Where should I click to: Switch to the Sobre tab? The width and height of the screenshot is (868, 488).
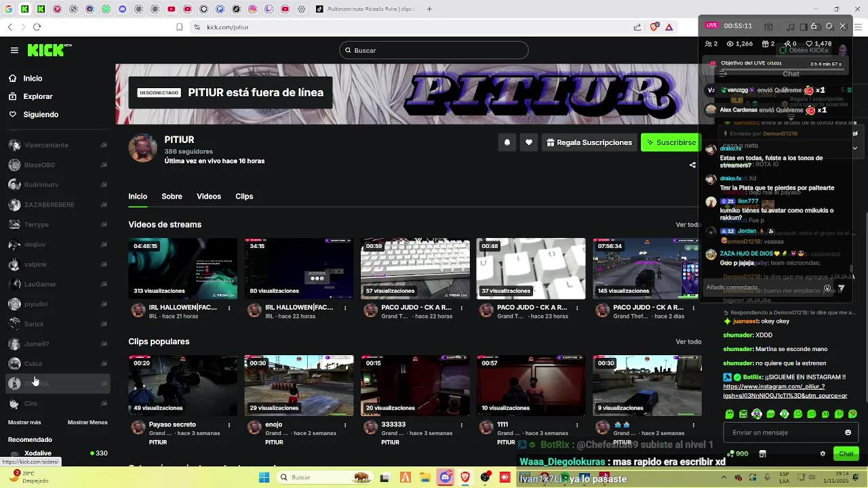(172, 197)
